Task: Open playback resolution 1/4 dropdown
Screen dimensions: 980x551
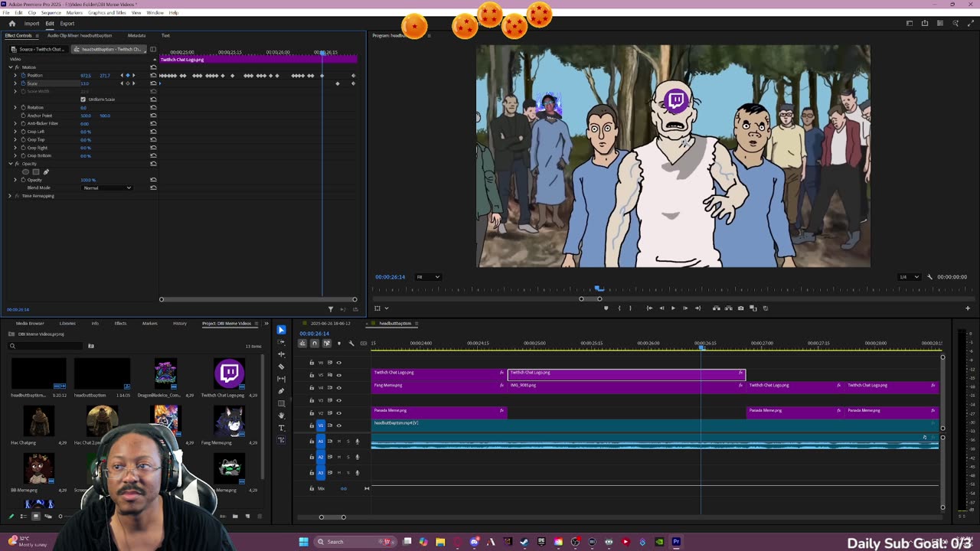Action: point(909,277)
